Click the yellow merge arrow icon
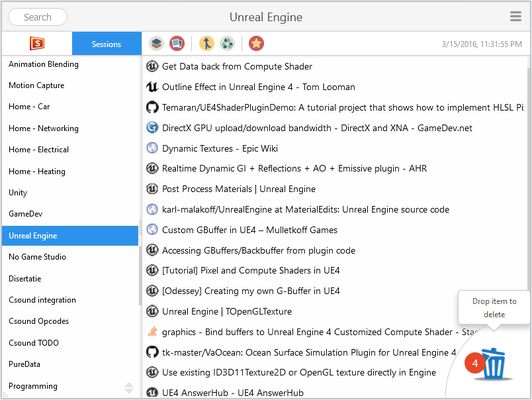This screenshot has height=400, width=532. tap(206, 43)
